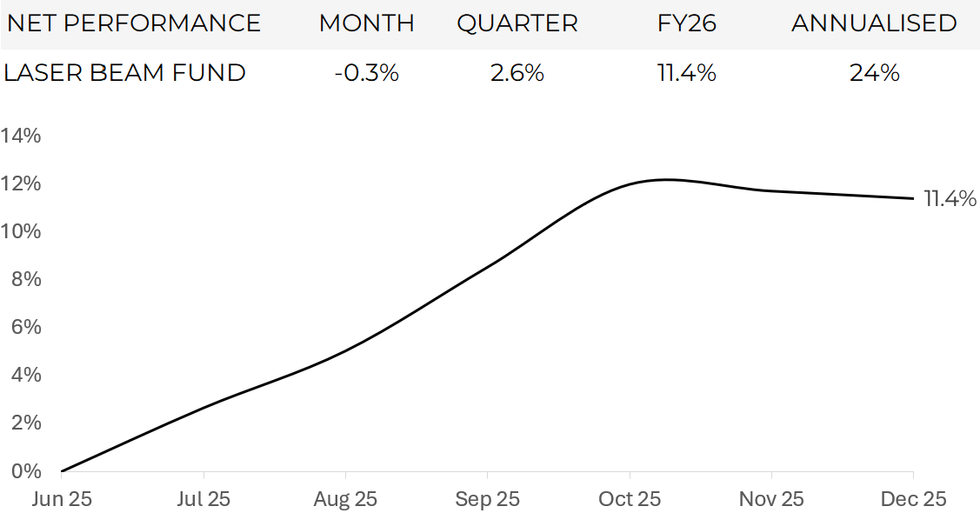
Task: Click the Oct 25 axis label
Action: (x=630, y=498)
